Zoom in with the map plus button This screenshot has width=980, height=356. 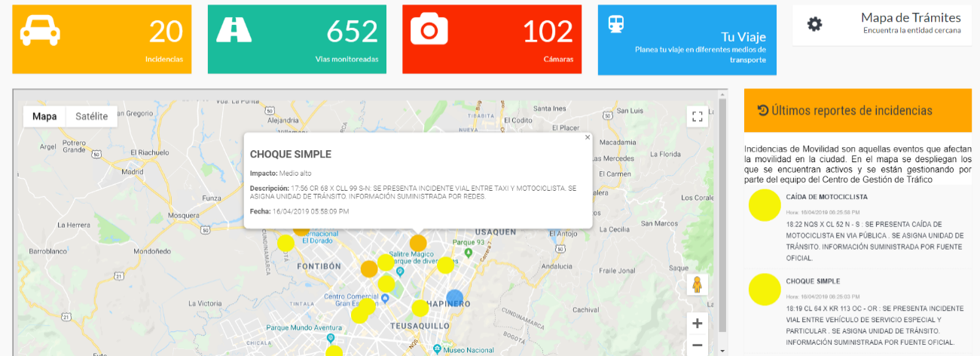pos(698,324)
